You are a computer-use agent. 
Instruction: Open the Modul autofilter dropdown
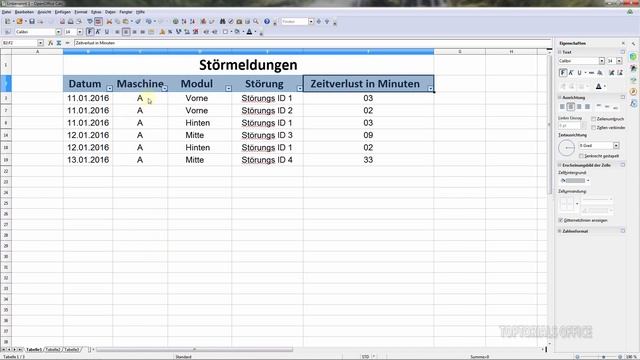229,88
